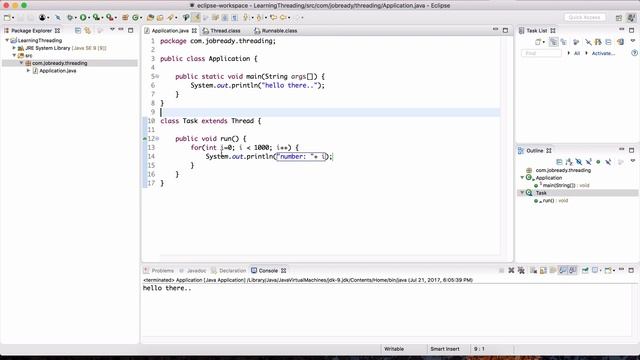Viewport: 640px width, 360px height.
Task: Click the New Java Package icon
Action: 125,18
